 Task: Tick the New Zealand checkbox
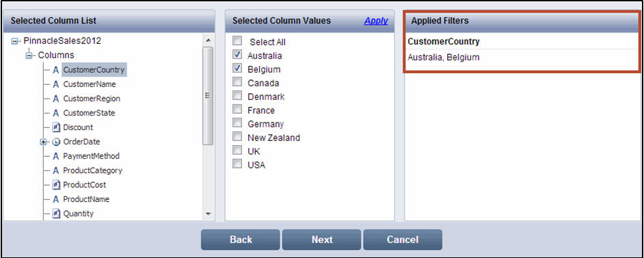tap(237, 137)
